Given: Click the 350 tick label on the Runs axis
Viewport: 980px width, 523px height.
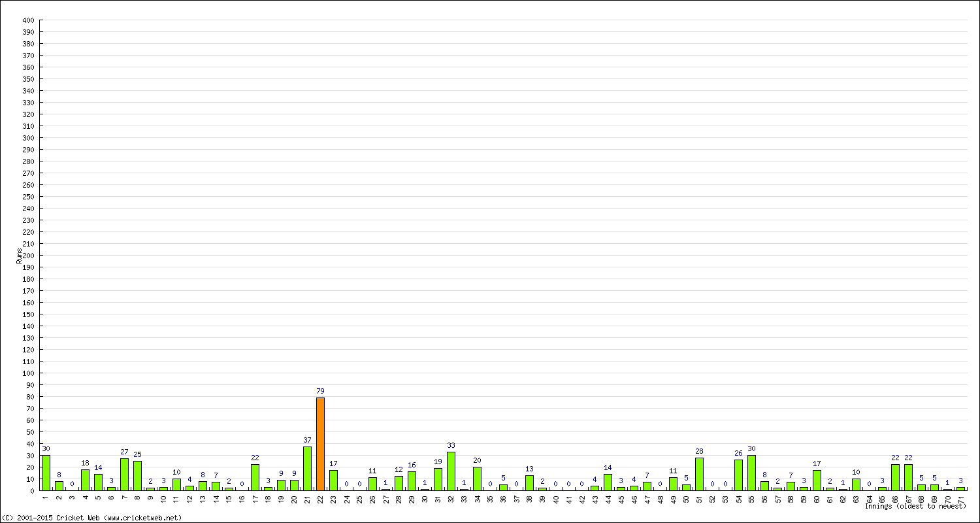Looking at the screenshot, I should (x=28, y=79).
